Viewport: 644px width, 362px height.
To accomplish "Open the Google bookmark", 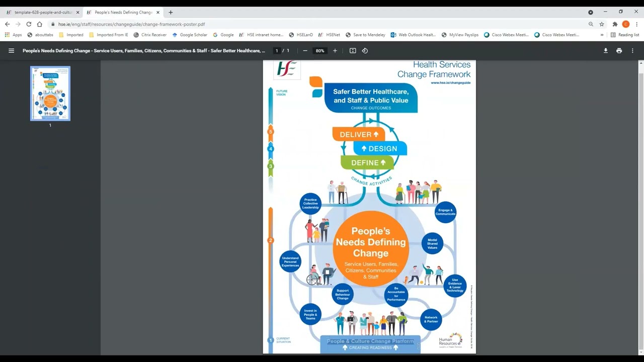I will click(223, 35).
